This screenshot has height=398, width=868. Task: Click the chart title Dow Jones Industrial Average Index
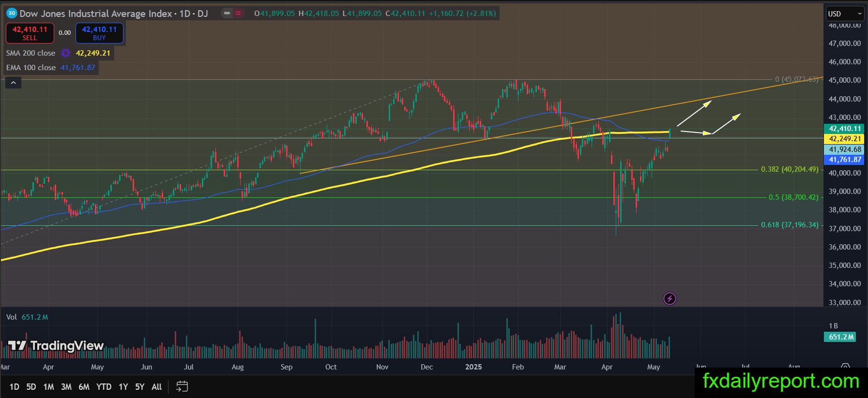tap(96, 14)
